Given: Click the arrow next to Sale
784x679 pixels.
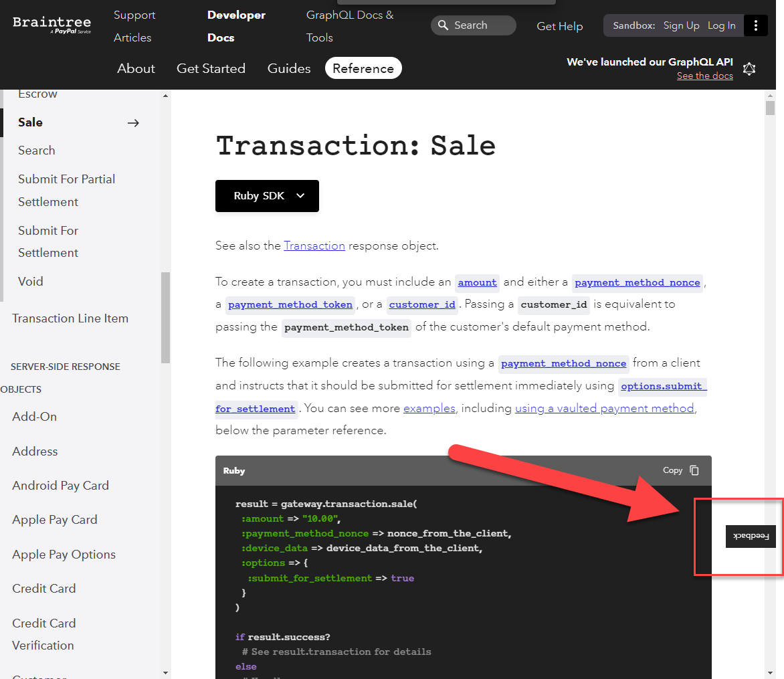Looking at the screenshot, I should point(133,122).
